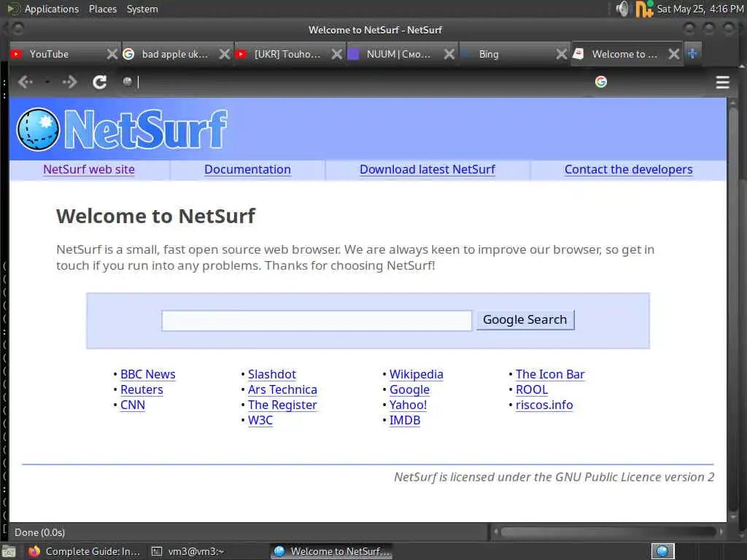Click the vertical page scrollbar
Image resolution: width=747 pixels, height=560 pixels.
[733, 309]
